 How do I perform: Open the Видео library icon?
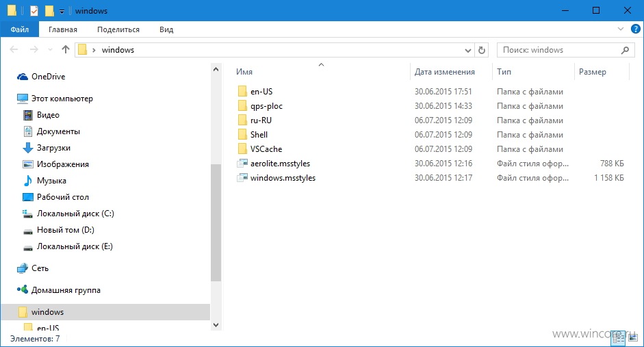tap(28, 115)
